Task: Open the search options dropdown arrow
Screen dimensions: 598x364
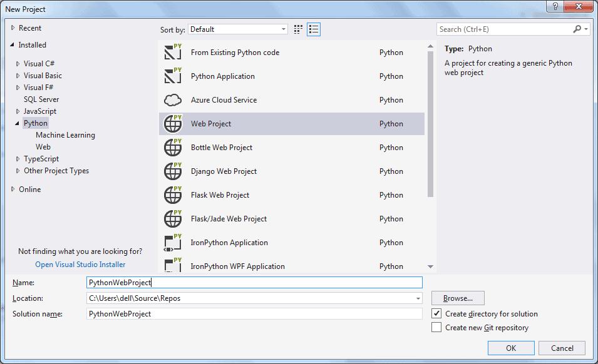Action: click(x=586, y=29)
